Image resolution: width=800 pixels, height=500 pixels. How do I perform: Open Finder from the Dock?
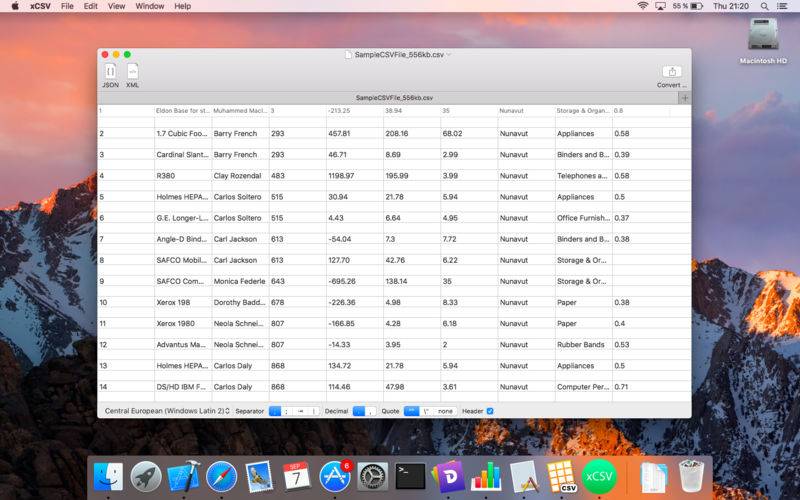pos(108,477)
